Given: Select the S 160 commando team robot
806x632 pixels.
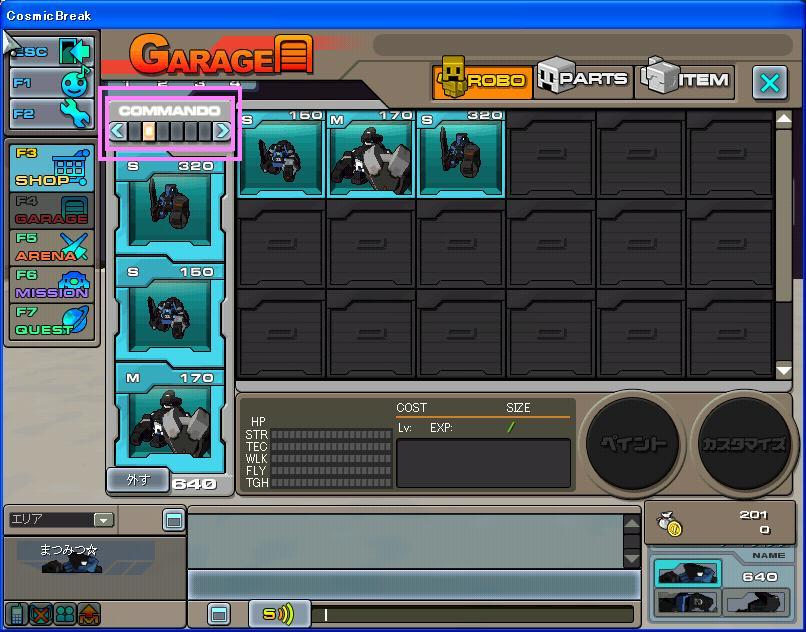Looking at the screenshot, I should pos(170,311).
